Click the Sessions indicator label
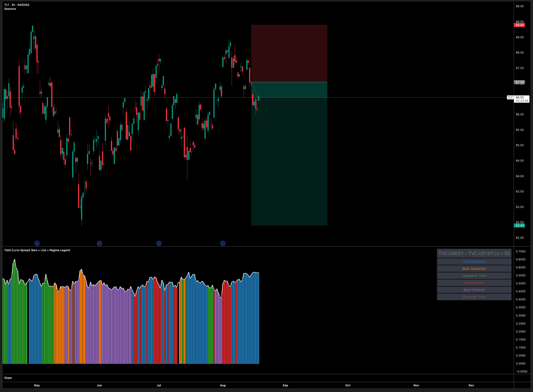The width and height of the screenshot is (533, 392). click(x=10, y=9)
